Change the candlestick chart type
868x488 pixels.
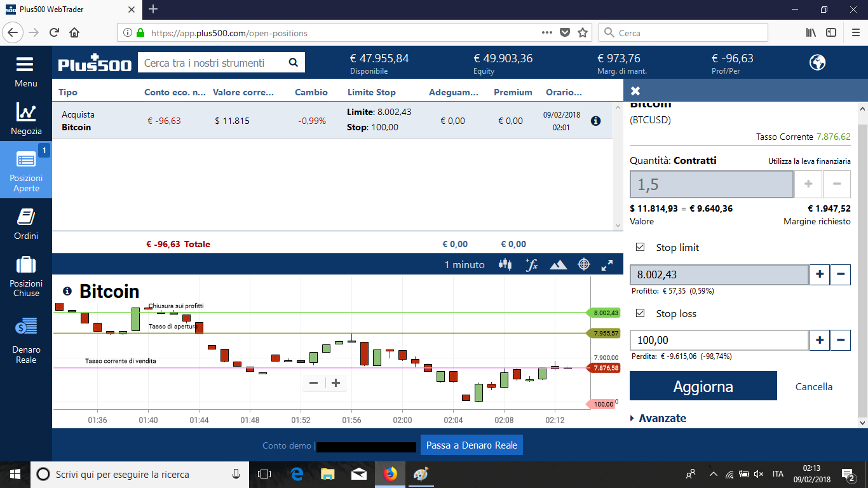click(505, 265)
